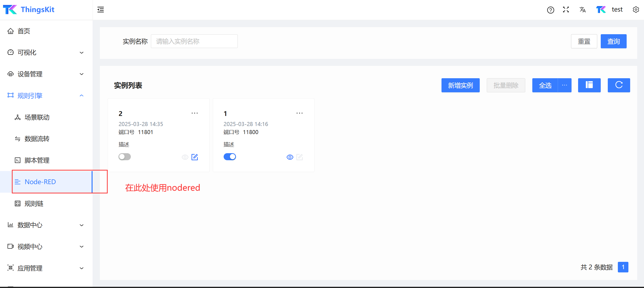Edit instance 2 with pencil icon
The width and height of the screenshot is (644, 288).
point(195,157)
